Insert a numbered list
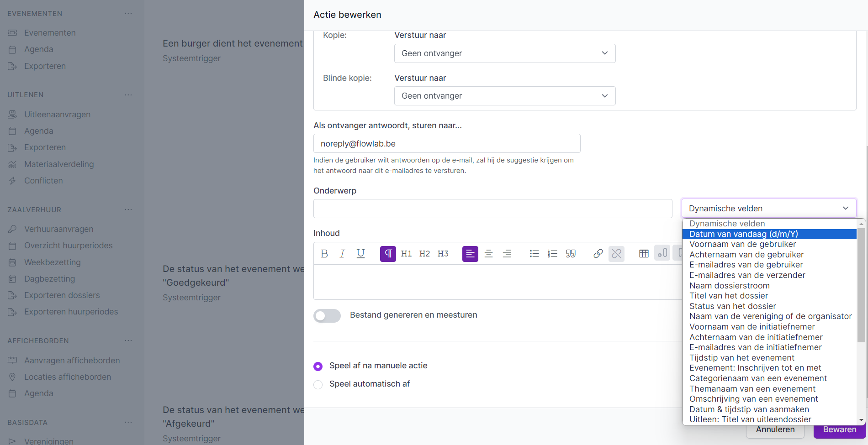The image size is (868, 445). click(x=552, y=254)
